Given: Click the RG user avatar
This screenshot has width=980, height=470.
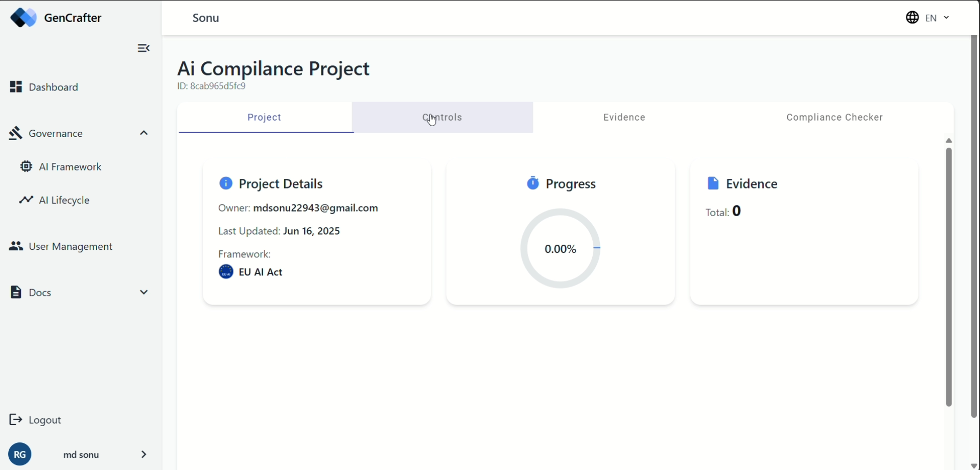Looking at the screenshot, I should [20, 454].
